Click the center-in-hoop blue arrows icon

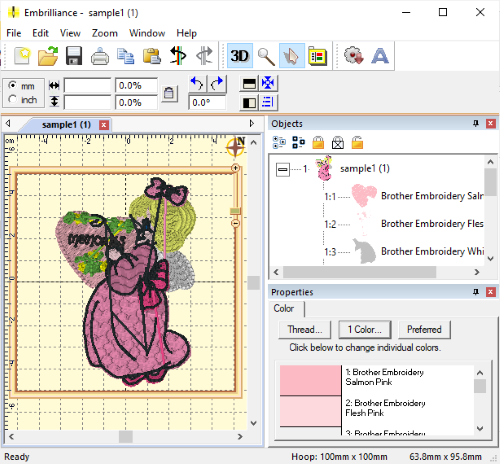(268, 83)
